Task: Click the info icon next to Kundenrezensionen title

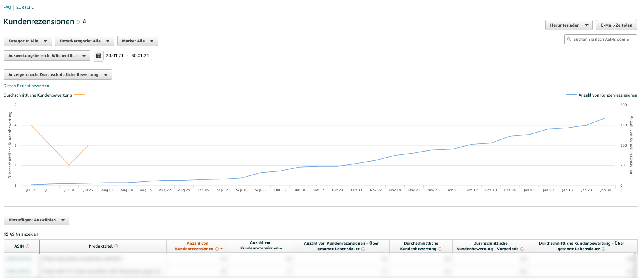Action: click(x=78, y=22)
